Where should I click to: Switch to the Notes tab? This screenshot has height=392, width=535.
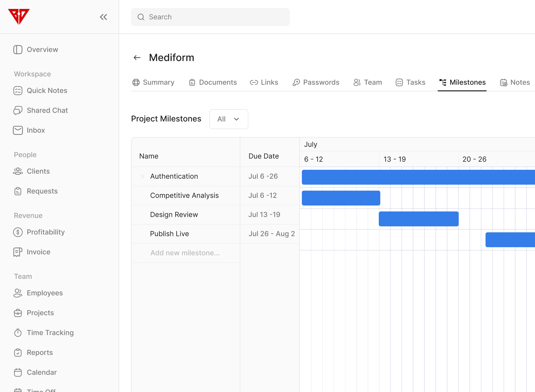point(515,82)
